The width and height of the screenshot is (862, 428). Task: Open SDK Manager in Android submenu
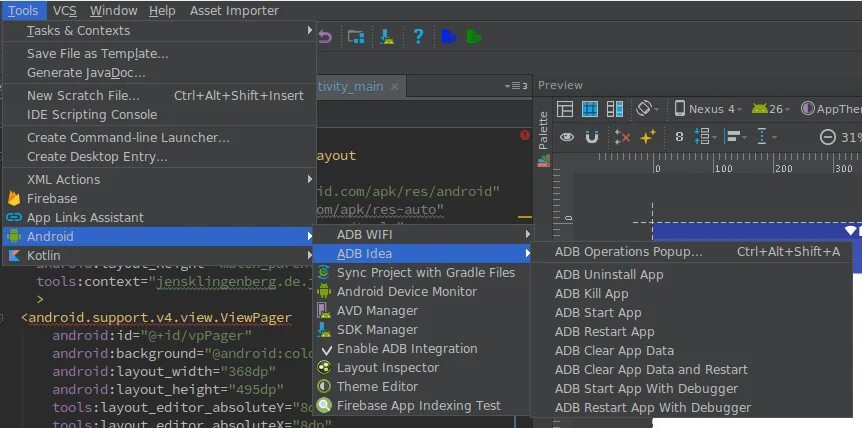tap(422, 330)
